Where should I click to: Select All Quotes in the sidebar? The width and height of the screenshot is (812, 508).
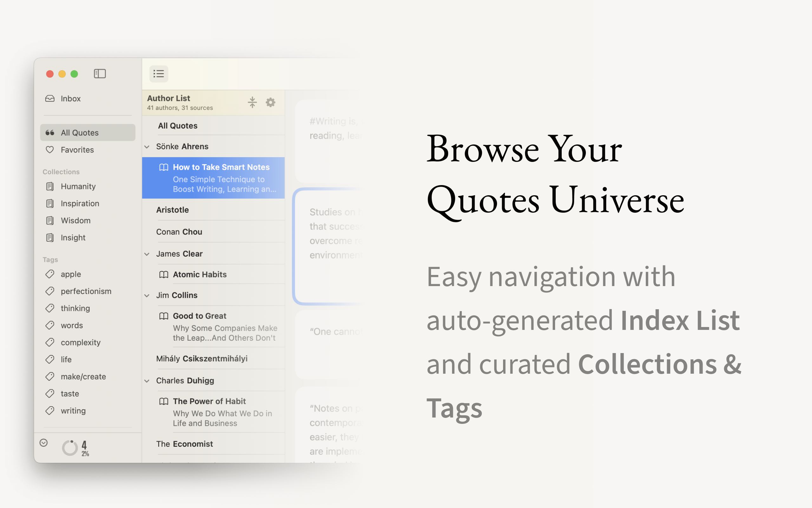(88, 132)
